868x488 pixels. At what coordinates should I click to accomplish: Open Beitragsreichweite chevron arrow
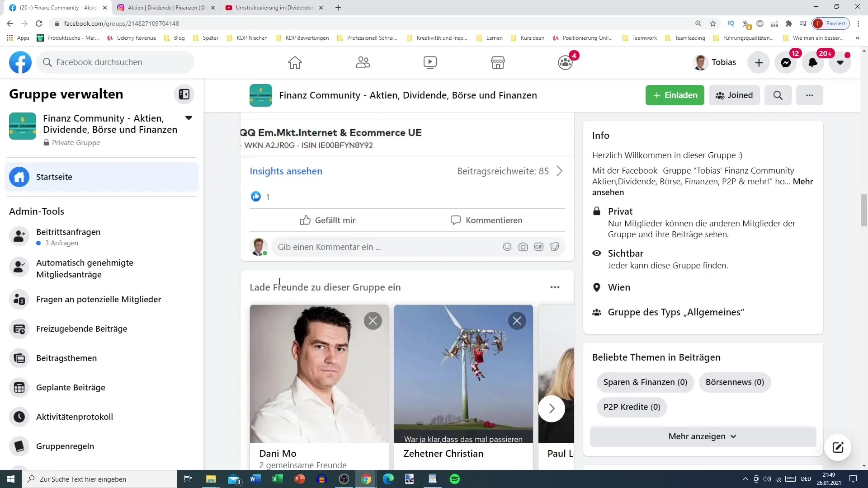pos(560,171)
